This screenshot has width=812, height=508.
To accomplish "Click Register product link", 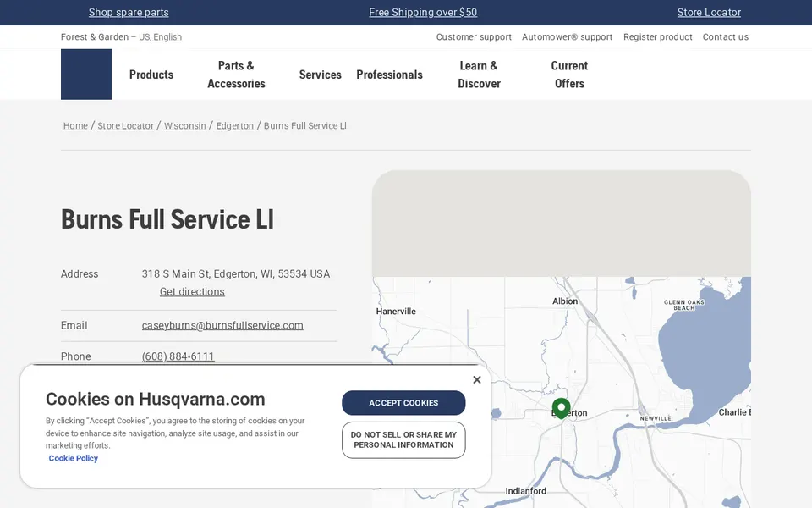I will tap(658, 36).
